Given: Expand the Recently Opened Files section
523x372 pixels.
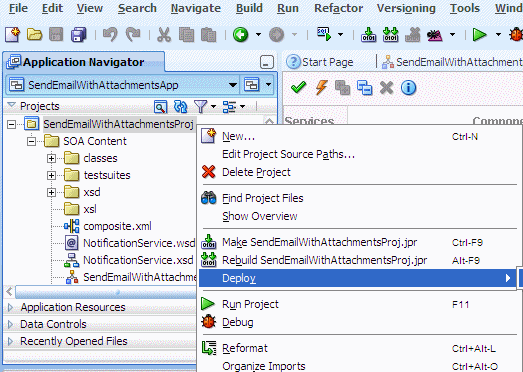Looking at the screenshot, I should 10,341.
